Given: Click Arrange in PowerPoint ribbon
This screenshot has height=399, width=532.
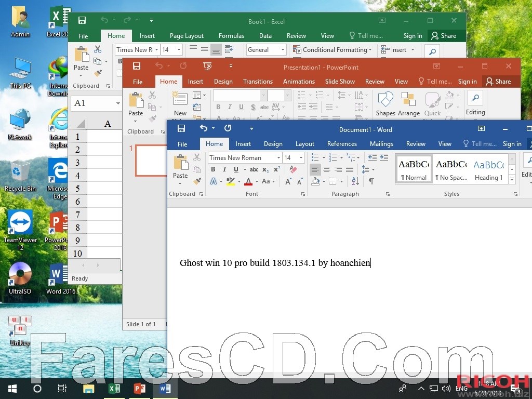Looking at the screenshot, I should [x=408, y=104].
